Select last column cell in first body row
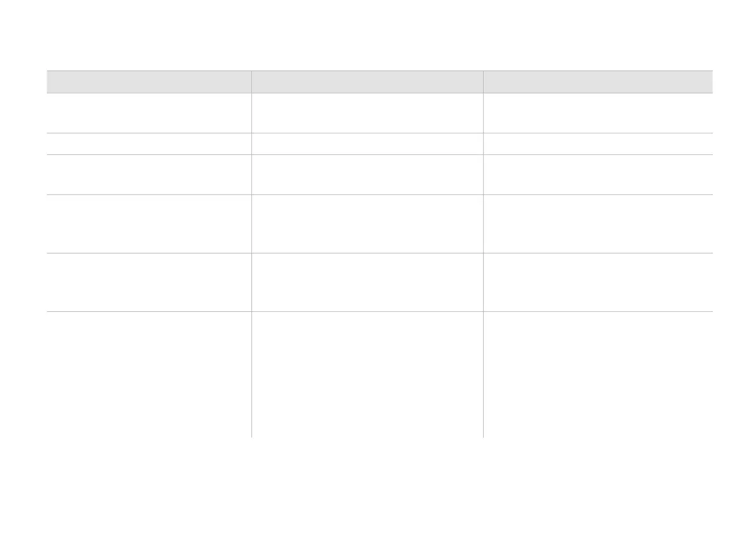Screen dimensions: 756x533 click(x=597, y=113)
